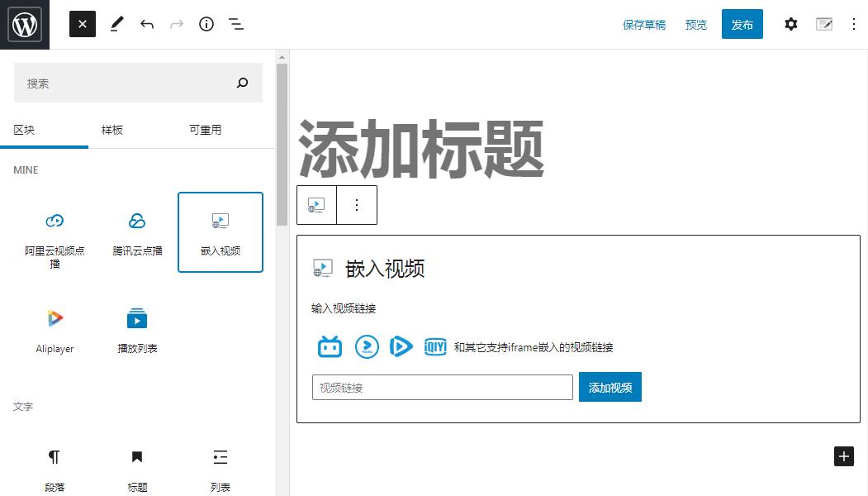Image resolution: width=868 pixels, height=496 pixels.
Task: Click 预览 to preview the post
Action: [696, 24]
